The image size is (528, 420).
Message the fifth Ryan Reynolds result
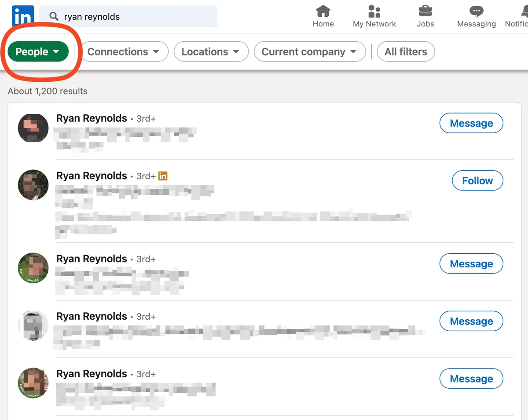pyautogui.click(x=471, y=379)
